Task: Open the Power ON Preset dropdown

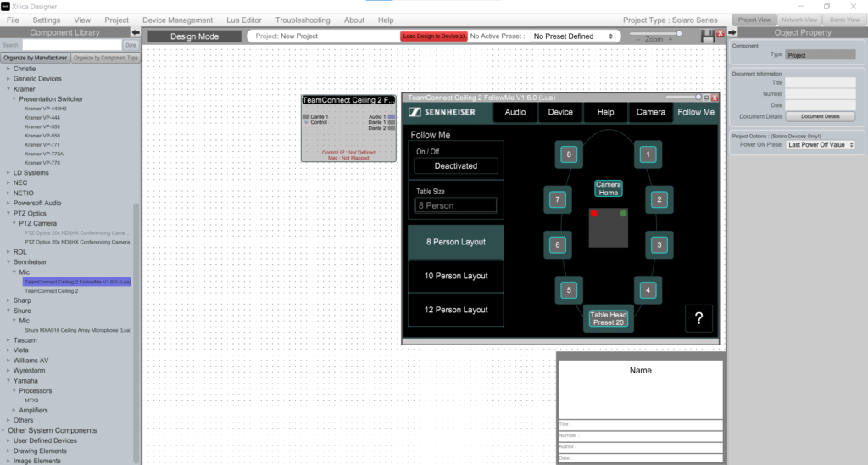Action: coord(821,145)
